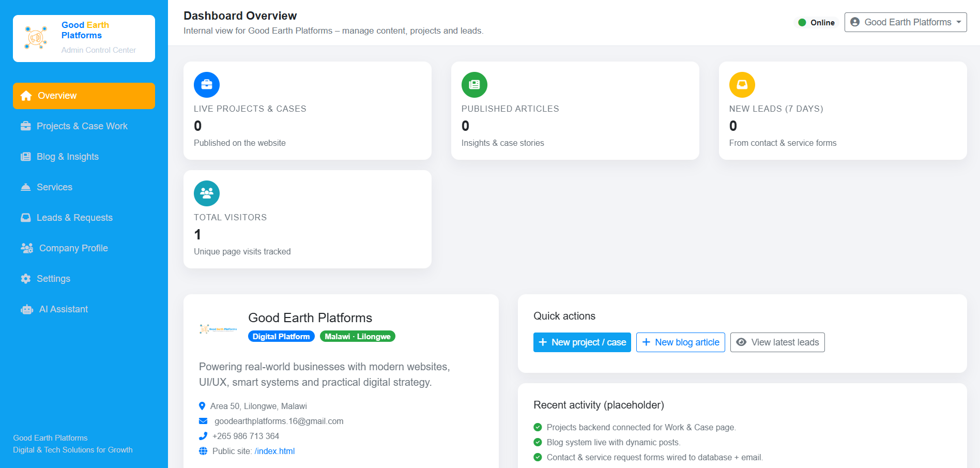980x468 pixels.
Task: Click the Live Projects & Cases count
Action: click(x=198, y=126)
